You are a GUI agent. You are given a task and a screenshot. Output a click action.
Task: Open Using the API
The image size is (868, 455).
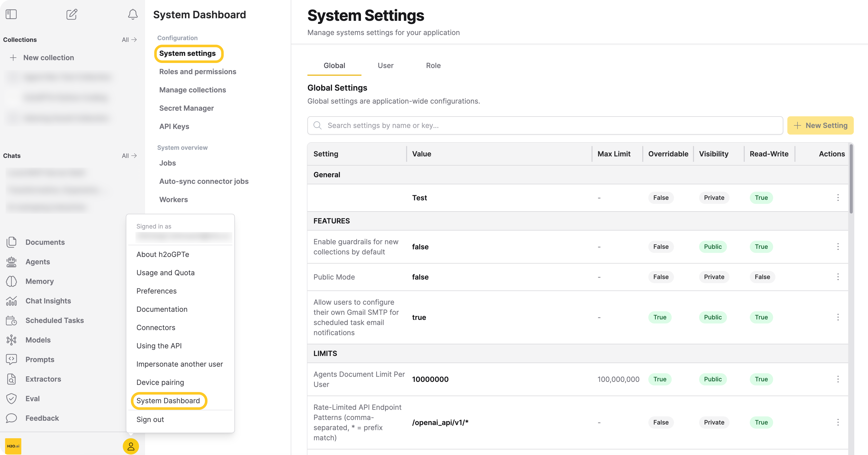click(159, 346)
